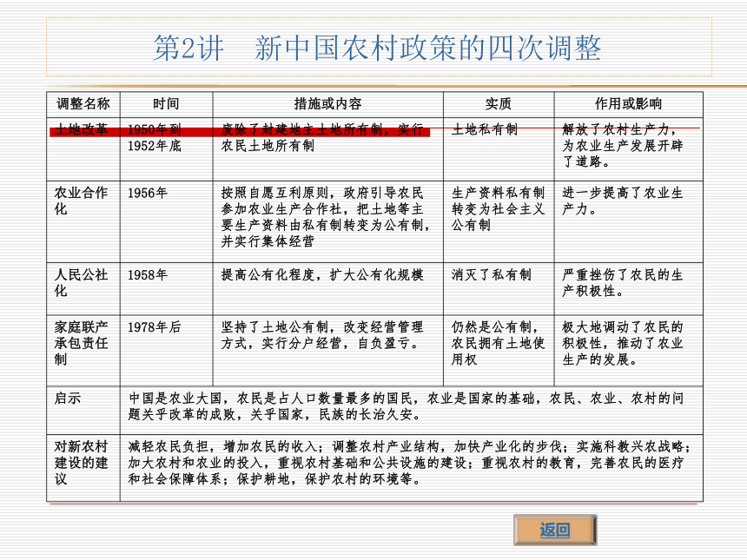This screenshot has width=747, height=560.
Task: Select the 人民公社化 row label
Action: [83, 288]
